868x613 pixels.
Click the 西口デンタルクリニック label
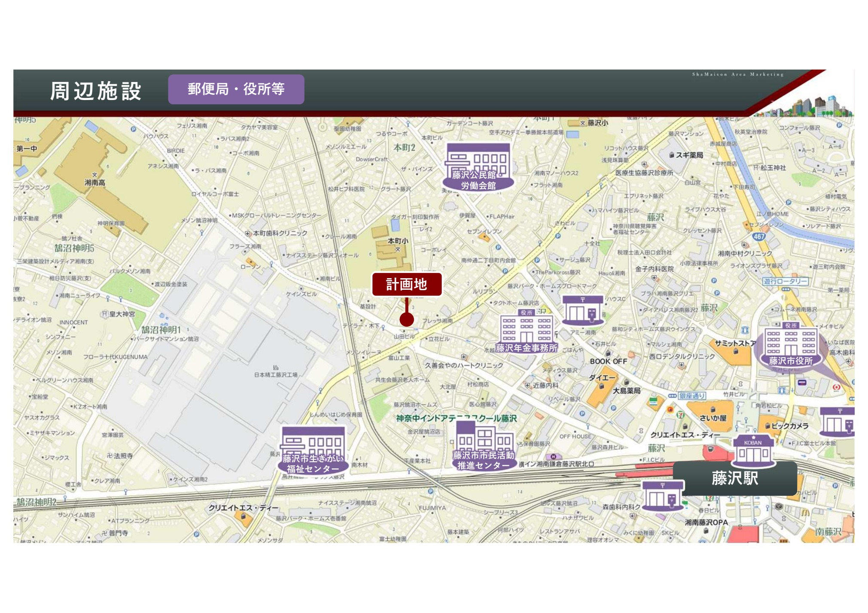[682, 356]
